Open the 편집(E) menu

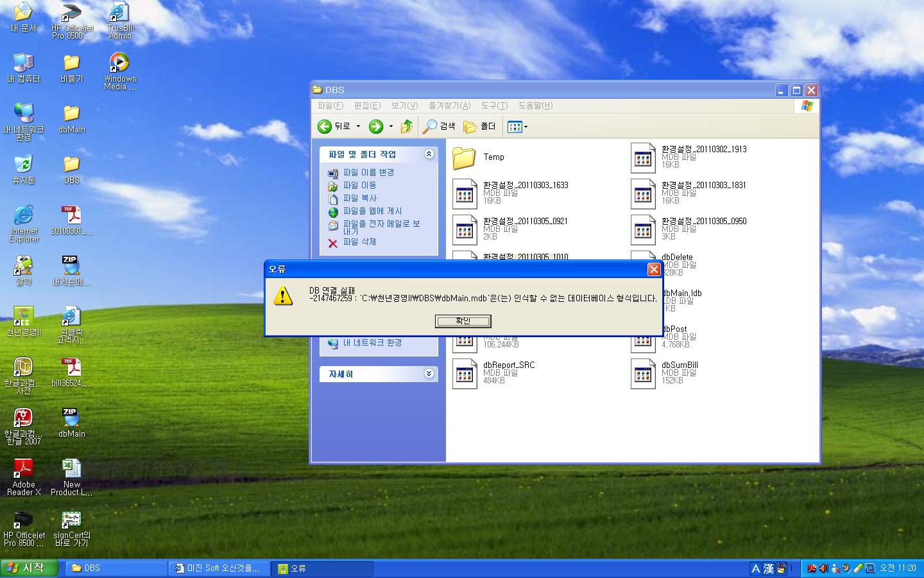(x=367, y=105)
